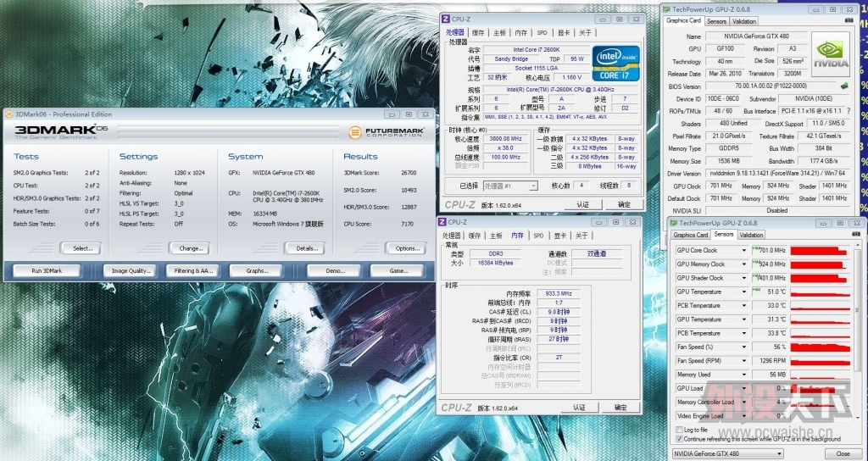Click the Intel Core i7 logo in CPU-Z
The height and width of the screenshot is (461, 868).
[615, 64]
